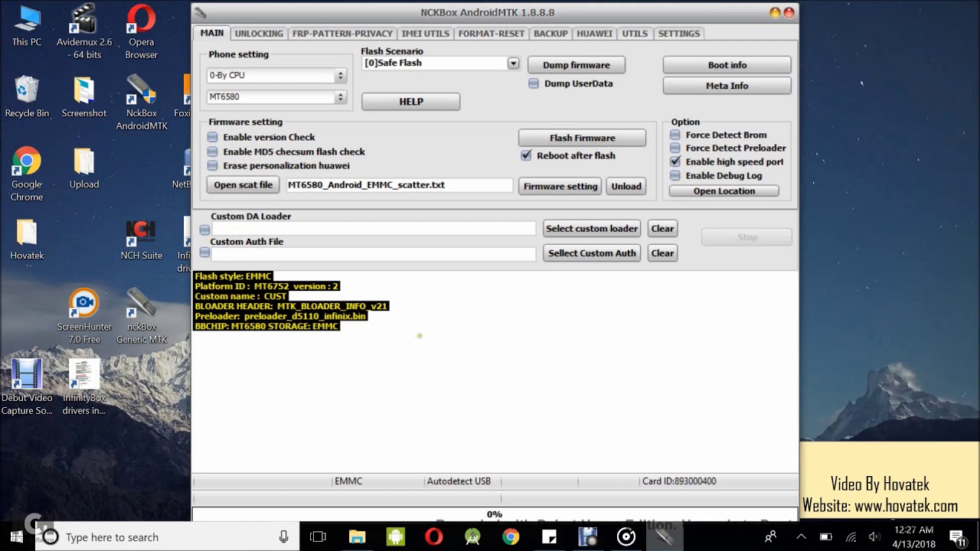This screenshot has width=980, height=551.
Task: Open the UTILS tab
Action: point(635,34)
